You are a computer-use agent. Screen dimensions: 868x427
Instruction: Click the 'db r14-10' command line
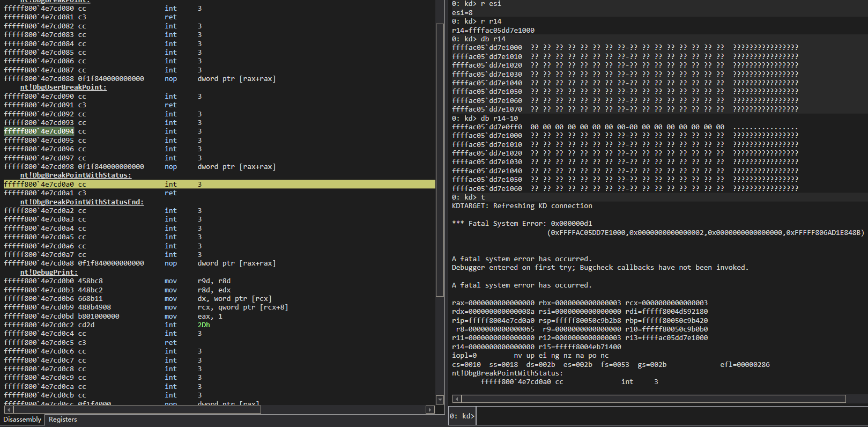(485, 119)
